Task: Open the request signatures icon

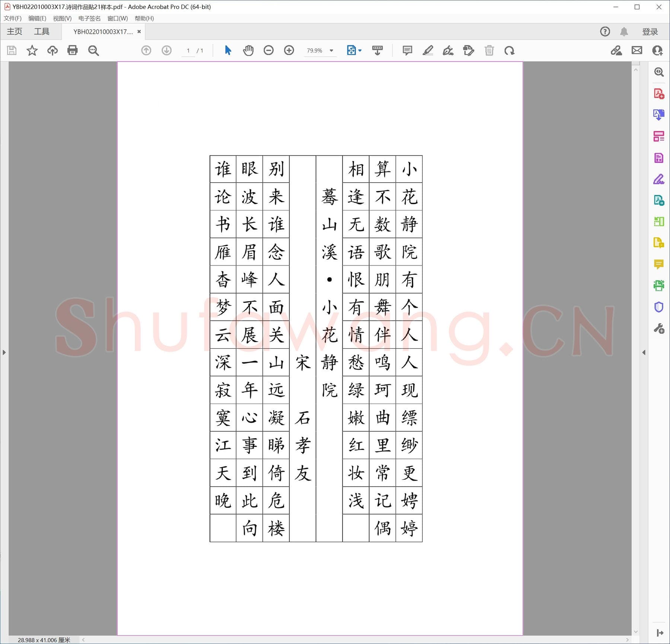Action: coord(616,50)
